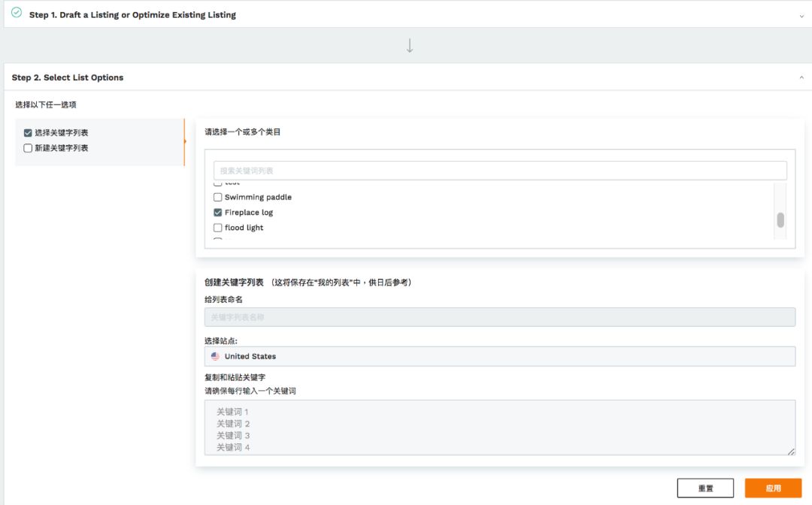Click the flood light label text
This screenshot has height=505, width=812.
(244, 228)
